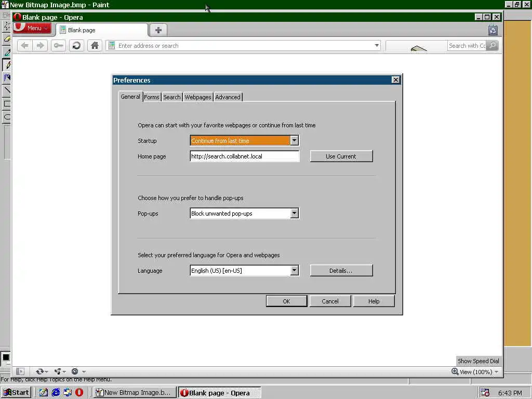Launch Internet Explorer from quick launch
Image resolution: width=532 pixels, height=399 pixels.
pos(56,392)
